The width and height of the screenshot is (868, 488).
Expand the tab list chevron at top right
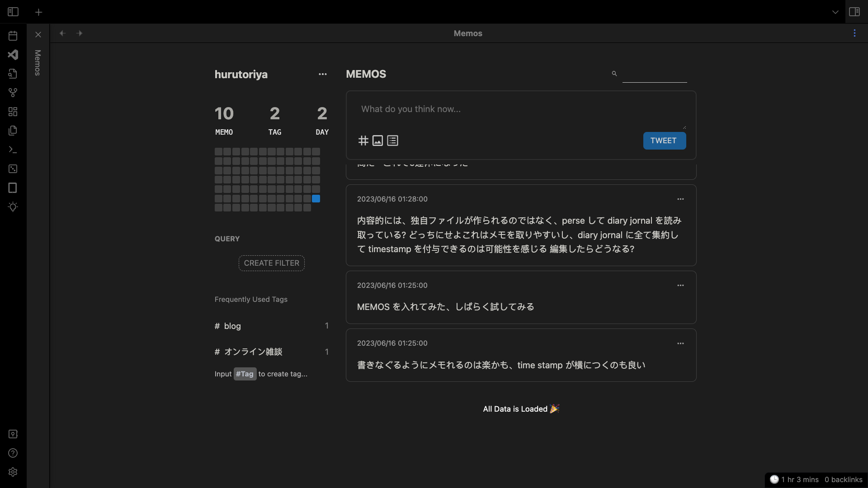835,12
